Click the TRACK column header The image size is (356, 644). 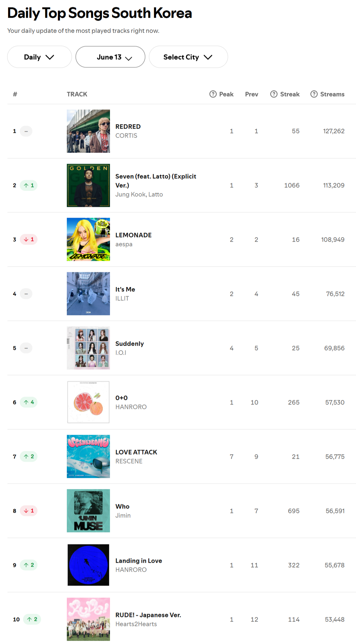pos(77,94)
